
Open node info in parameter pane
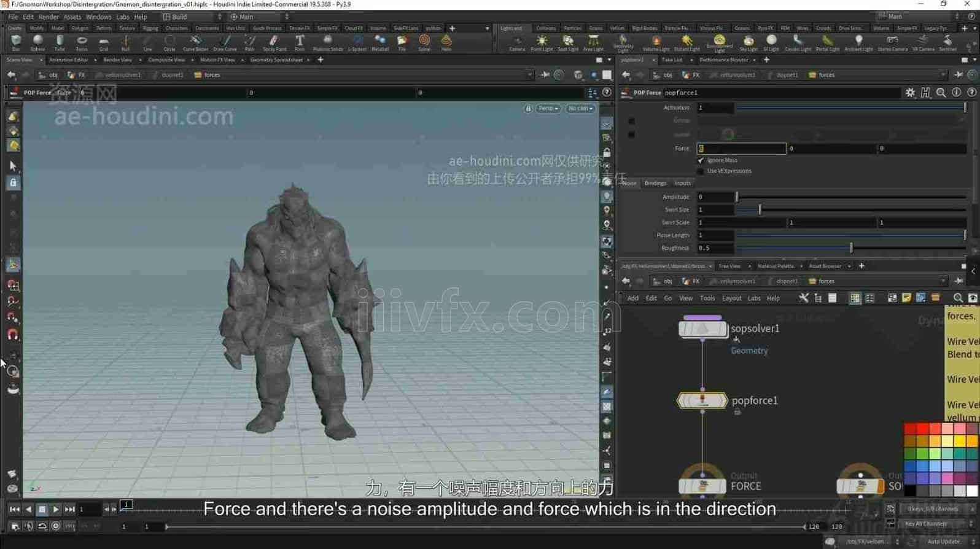click(x=956, y=93)
